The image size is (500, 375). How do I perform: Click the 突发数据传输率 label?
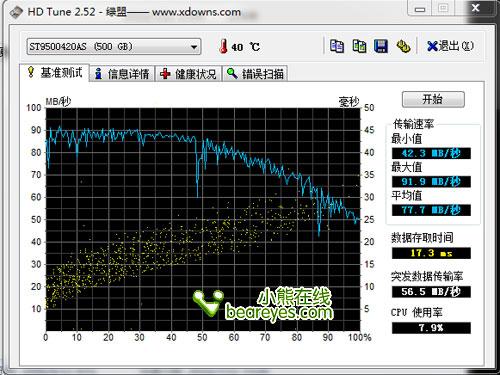pyautogui.click(x=427, y=276)
